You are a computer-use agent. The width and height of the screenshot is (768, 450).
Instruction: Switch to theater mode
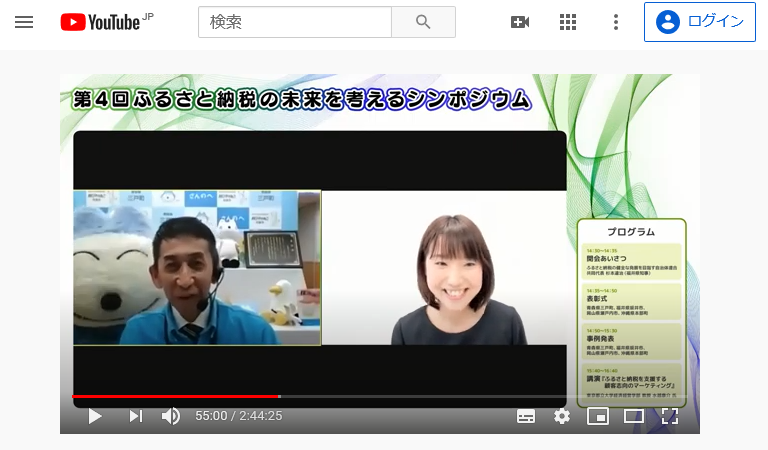pyautogui.click(x=634, y=416)
